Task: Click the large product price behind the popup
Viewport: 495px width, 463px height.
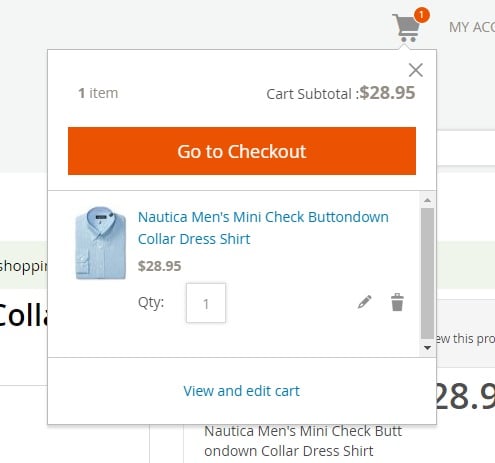Action: click(x=466, y=396)
